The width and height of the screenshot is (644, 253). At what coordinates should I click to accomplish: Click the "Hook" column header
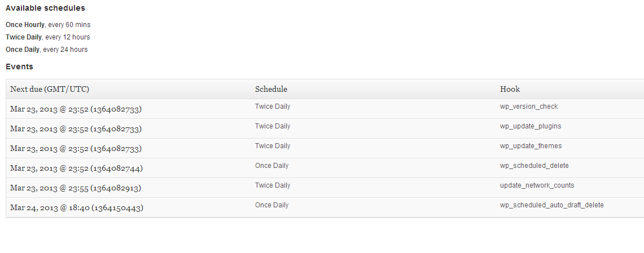510,89
